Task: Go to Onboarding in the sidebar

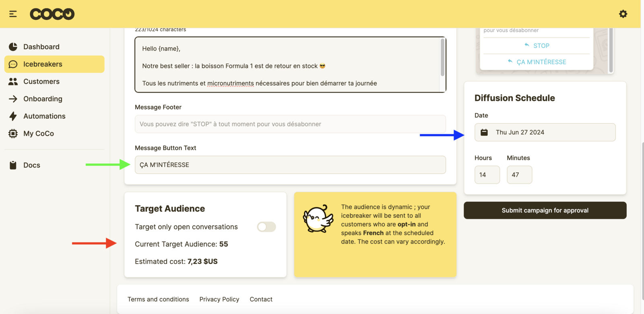Action: coord(43,99)
